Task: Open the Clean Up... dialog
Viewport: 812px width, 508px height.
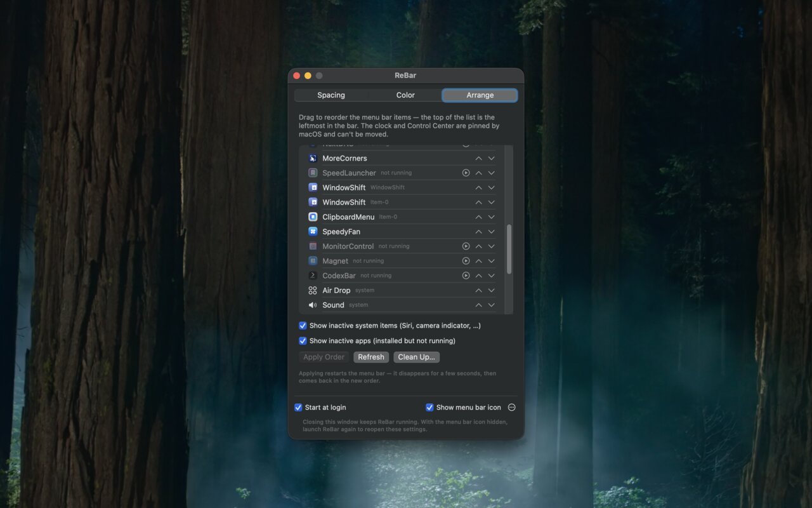Action: (416, 357)
